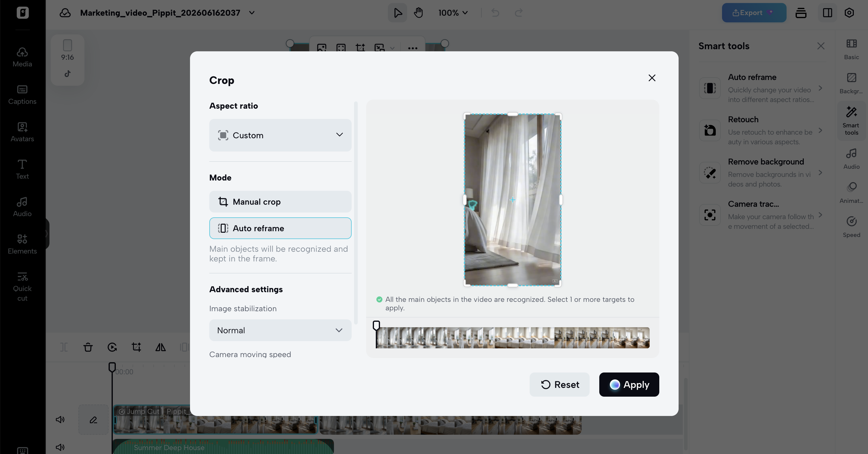Open the Quick cut panel
868x454 pixels.
22,286
